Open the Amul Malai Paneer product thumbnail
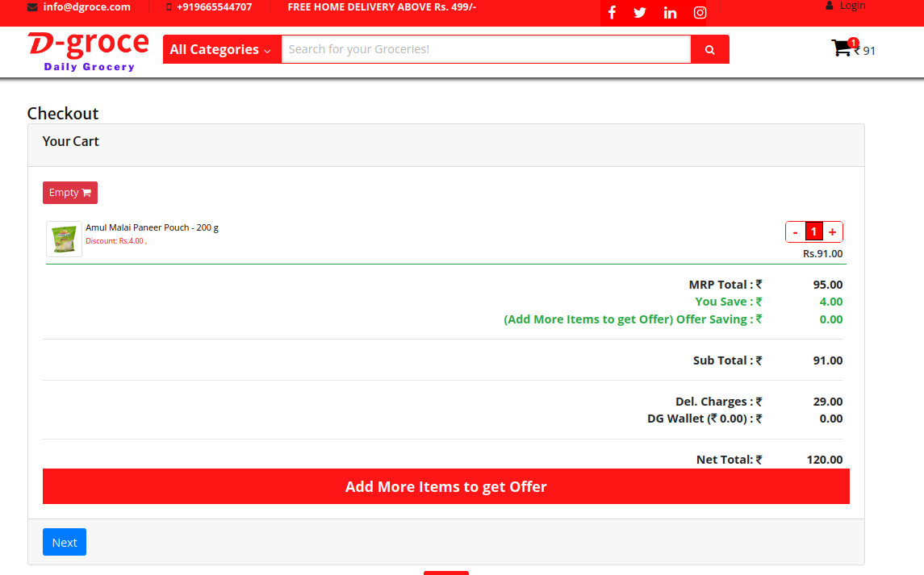The image size is (924, 575). click(x=64, y=240)
